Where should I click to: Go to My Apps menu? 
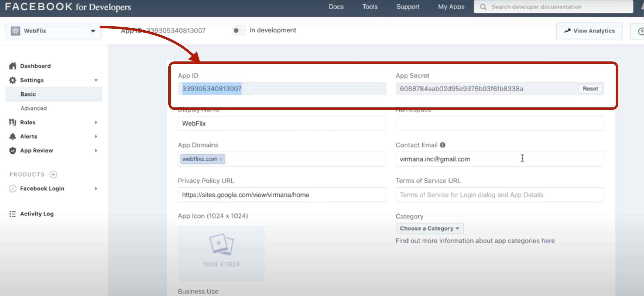tap(451, 7)
